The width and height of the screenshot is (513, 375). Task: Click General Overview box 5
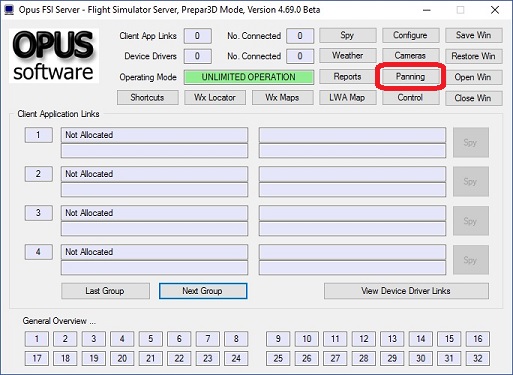click(x=151, y=339)
